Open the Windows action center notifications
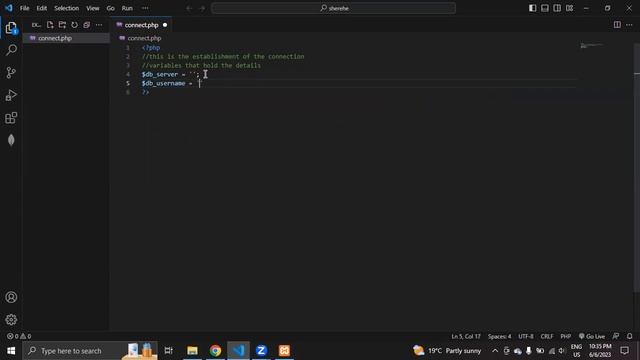 (x=624, y=351)
